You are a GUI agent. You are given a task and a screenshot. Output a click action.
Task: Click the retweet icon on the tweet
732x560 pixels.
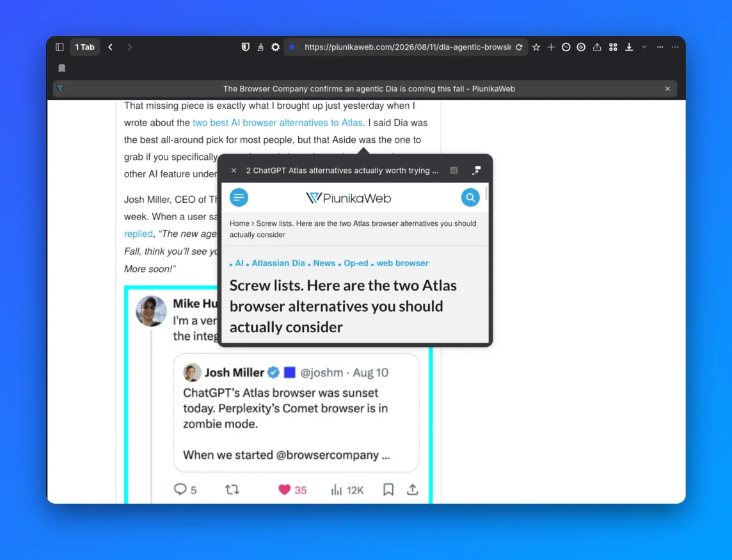pyautogui.click(x=232, y=490)
